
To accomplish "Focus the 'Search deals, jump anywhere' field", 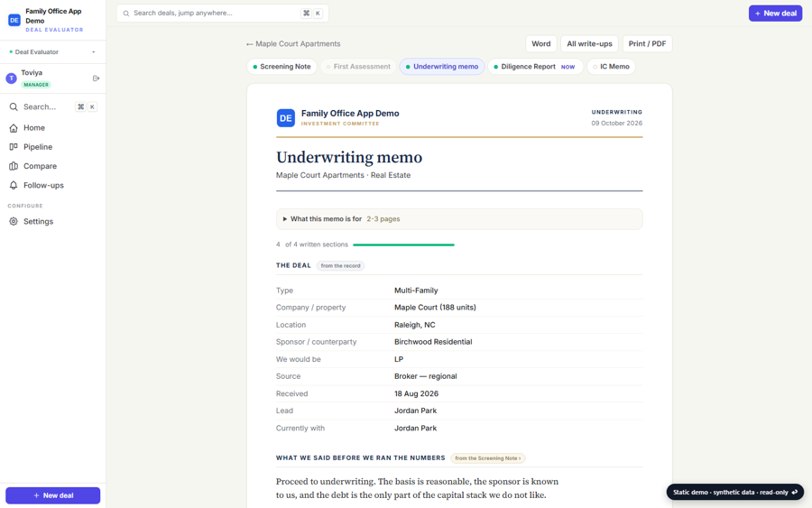I will (x=223, y=14).
